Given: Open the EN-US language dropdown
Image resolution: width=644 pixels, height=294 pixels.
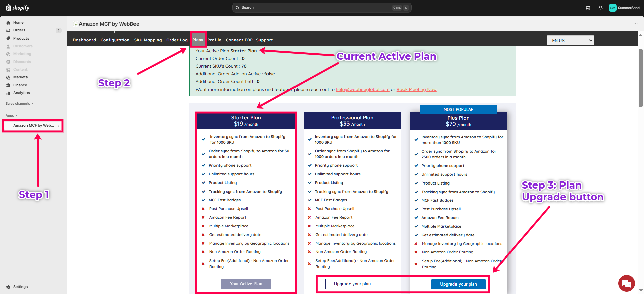Looking at the screenshot, I should [570, 41].
